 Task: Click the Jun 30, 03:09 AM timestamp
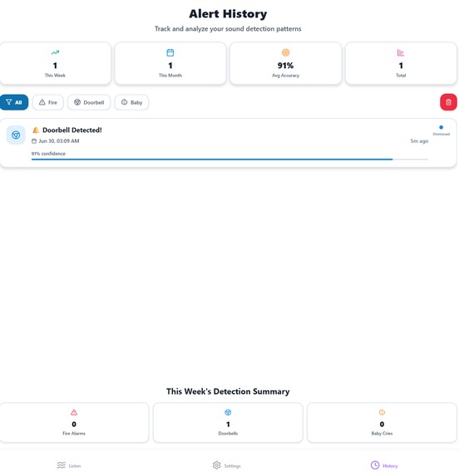click(x=59, y=141)
